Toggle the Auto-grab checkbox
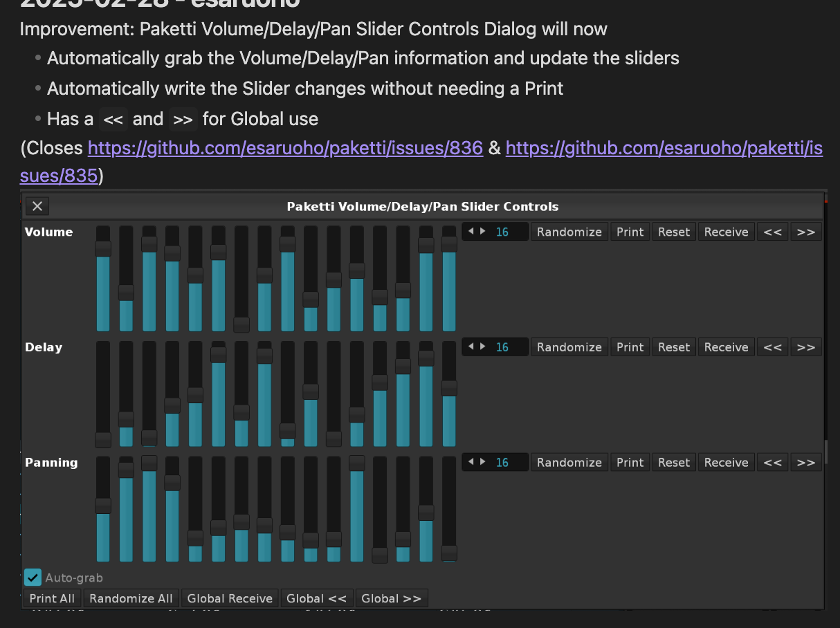840x628 pixels. [33, 577]
